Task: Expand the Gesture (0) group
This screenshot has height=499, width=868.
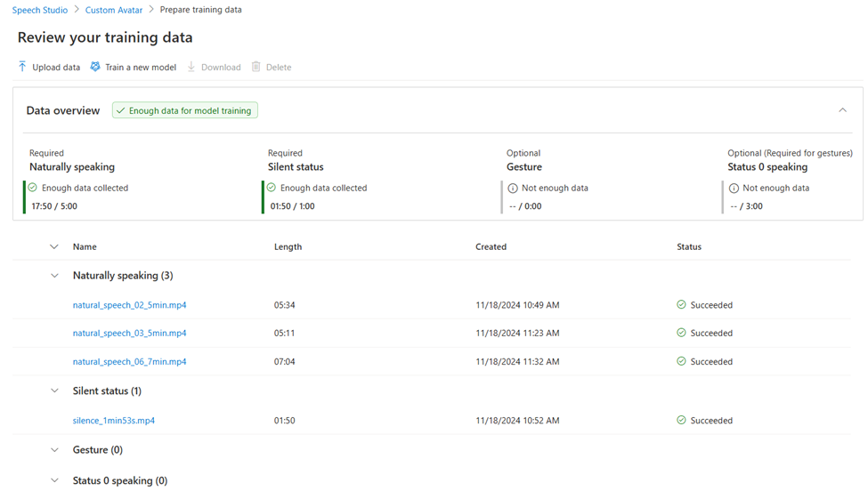Action: click(54, 450)
